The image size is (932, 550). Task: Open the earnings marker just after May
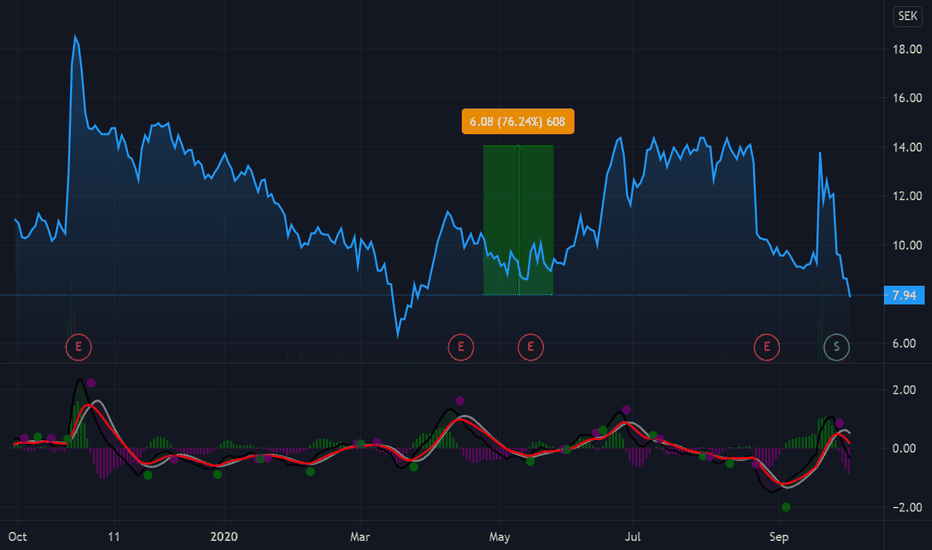click(x=531, y=347)
